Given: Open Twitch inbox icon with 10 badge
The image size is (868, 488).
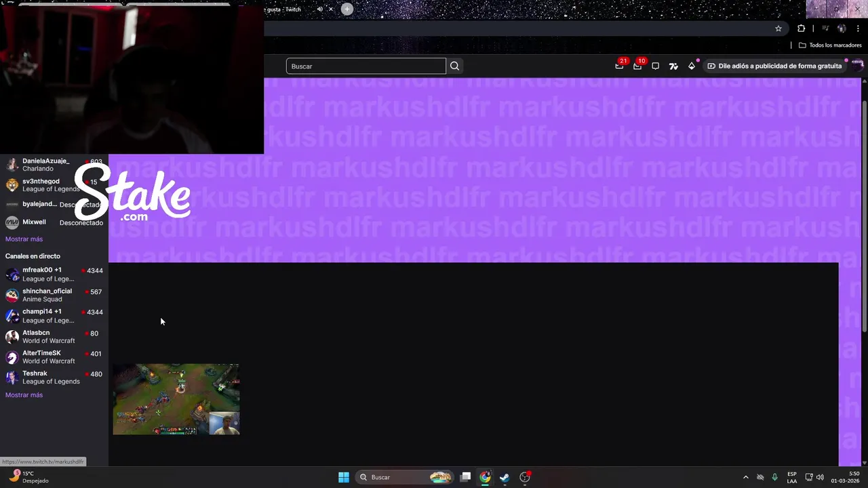Looking at the screenshot, I should pyautogui.click(x=637, y=66).
